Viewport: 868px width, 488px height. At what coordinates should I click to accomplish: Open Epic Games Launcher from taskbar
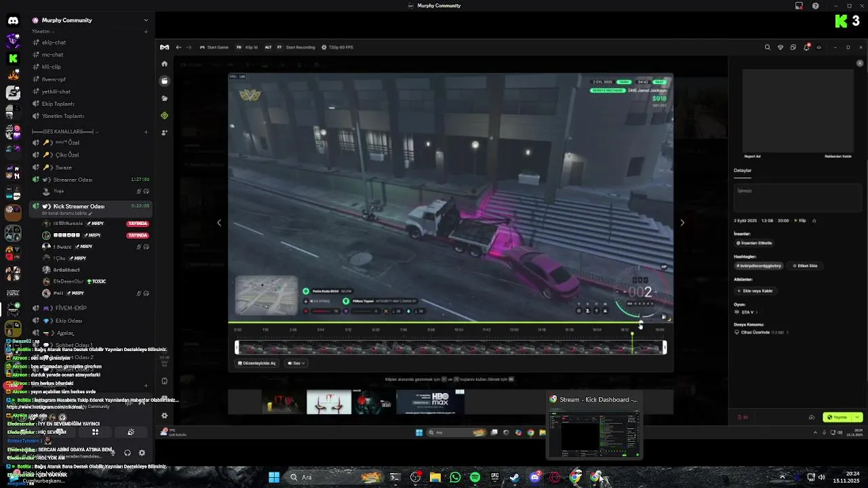click(495, 477)
